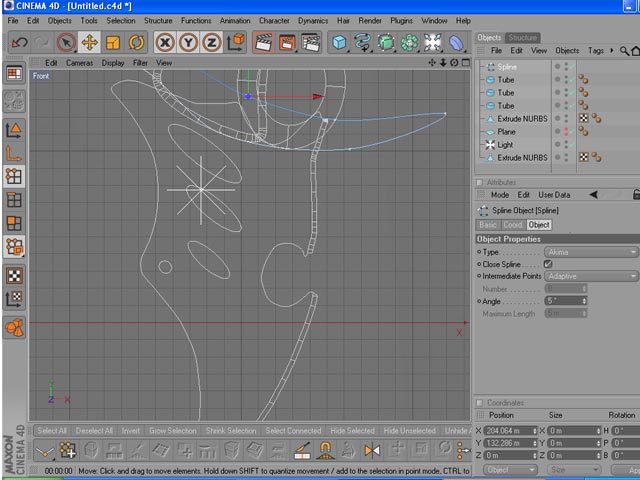
Task: Open the Character menu
Action: point(274,20)
